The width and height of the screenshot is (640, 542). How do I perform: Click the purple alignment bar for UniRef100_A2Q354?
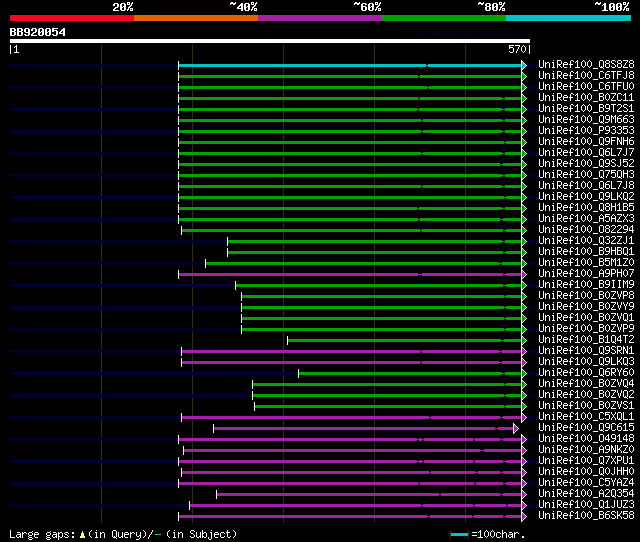pyautogui.click(x=369, y=495)
